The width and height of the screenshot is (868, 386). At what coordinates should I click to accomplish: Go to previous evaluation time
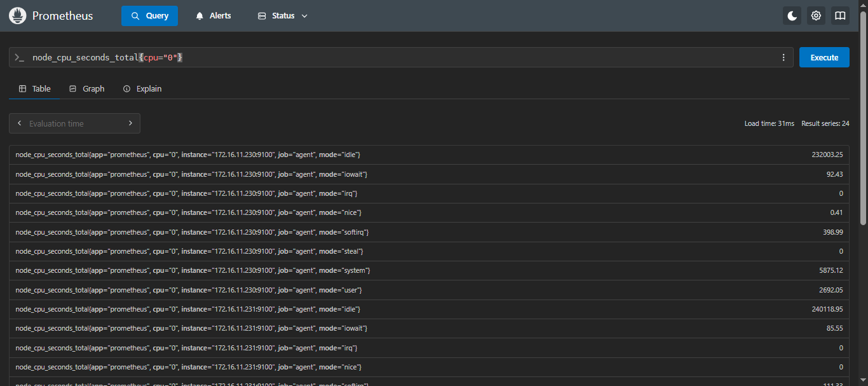20,123
